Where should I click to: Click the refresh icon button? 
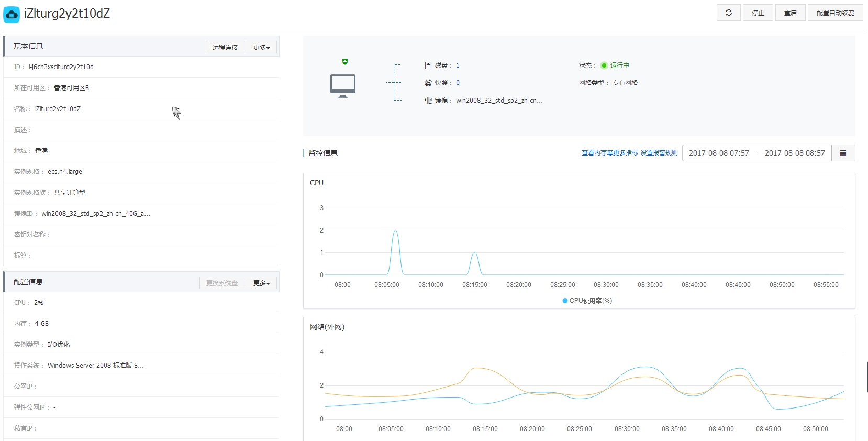728,13
